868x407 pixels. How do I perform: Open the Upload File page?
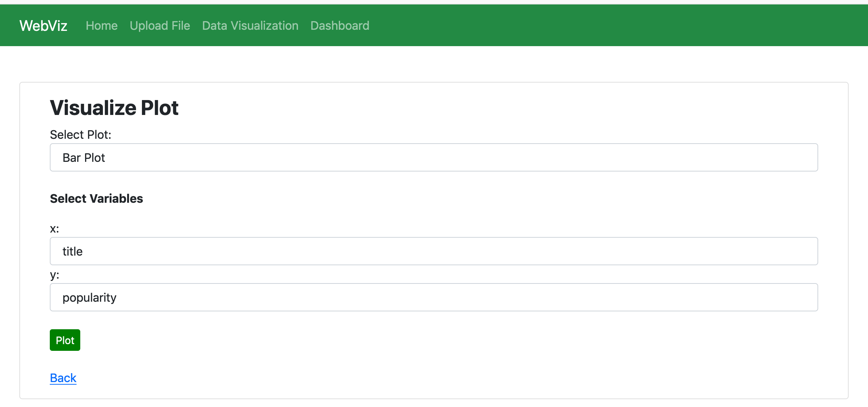point(160,26)
